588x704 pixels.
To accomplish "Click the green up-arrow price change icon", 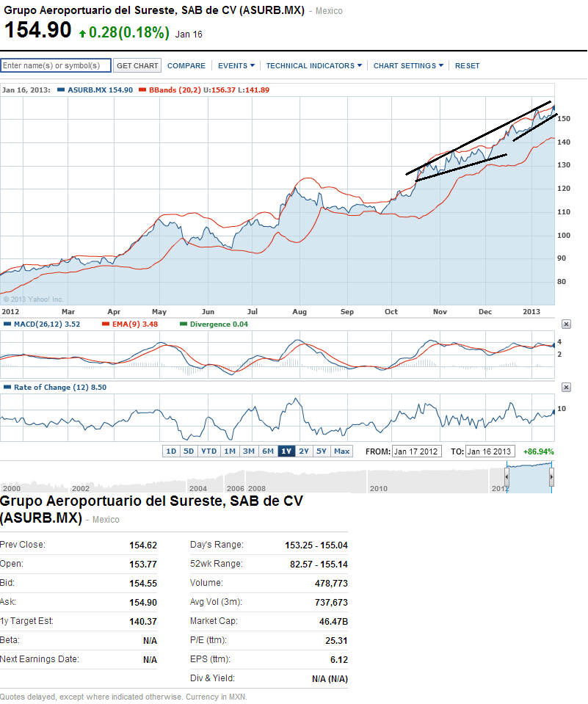I will click(x=82, y=33).
